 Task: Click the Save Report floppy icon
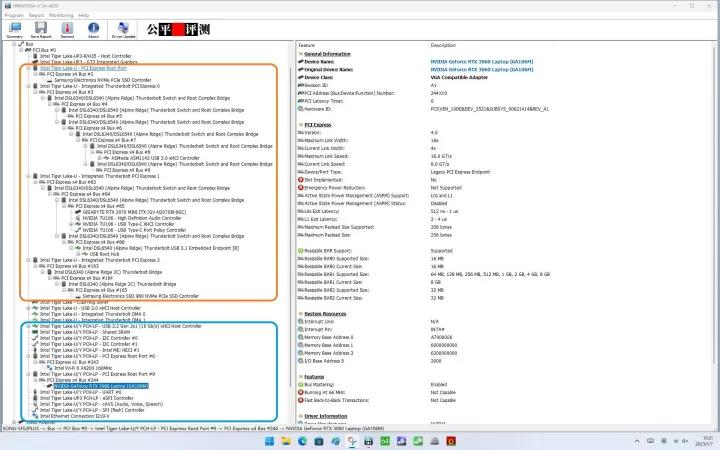coord(41,30)
